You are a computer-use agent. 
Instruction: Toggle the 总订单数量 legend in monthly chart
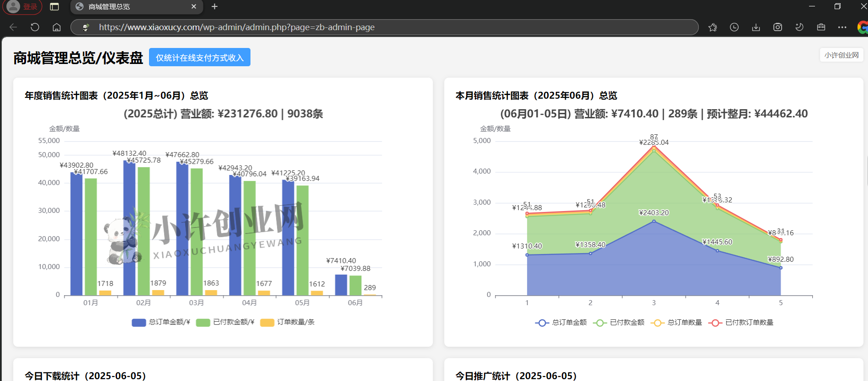tap(676, 323)
